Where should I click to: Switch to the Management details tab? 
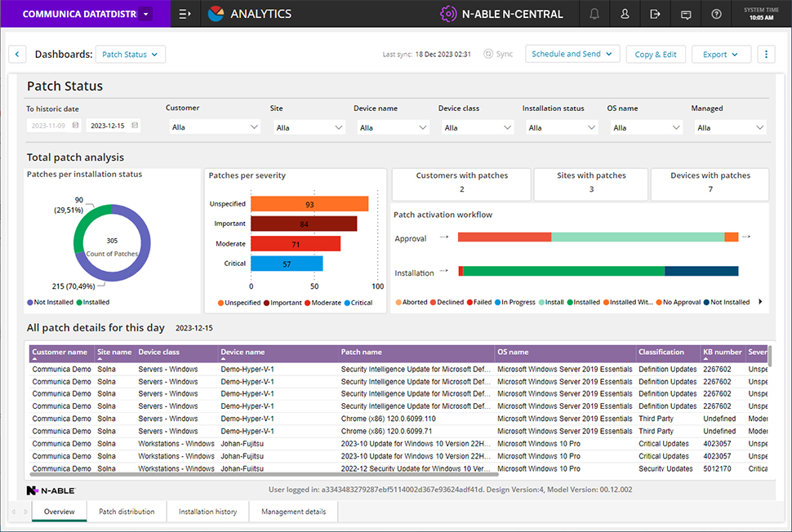(293, 512)
